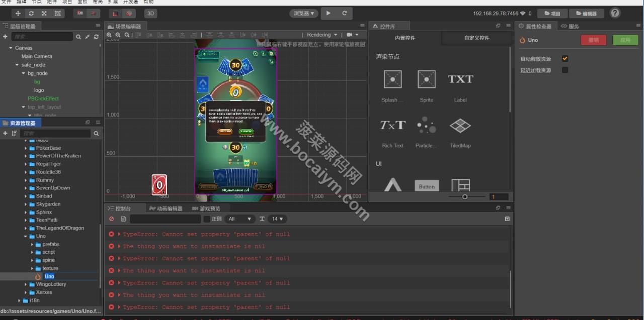Open the editor folder button
644x320 pixels.
(586, 14)
